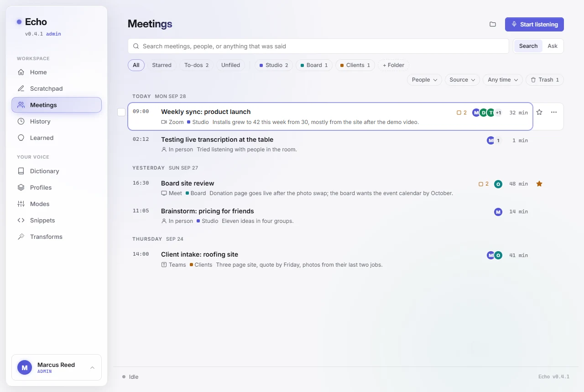The image size is (584, 392).
Task: Select the Weekly sync: product launch checkbox
Action: 121,112
